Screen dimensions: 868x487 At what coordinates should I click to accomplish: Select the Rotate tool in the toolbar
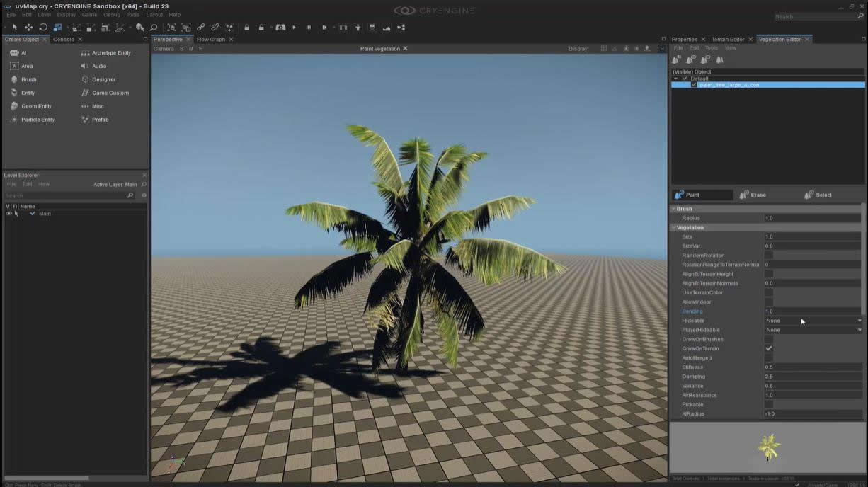click(x=43, y=28)
